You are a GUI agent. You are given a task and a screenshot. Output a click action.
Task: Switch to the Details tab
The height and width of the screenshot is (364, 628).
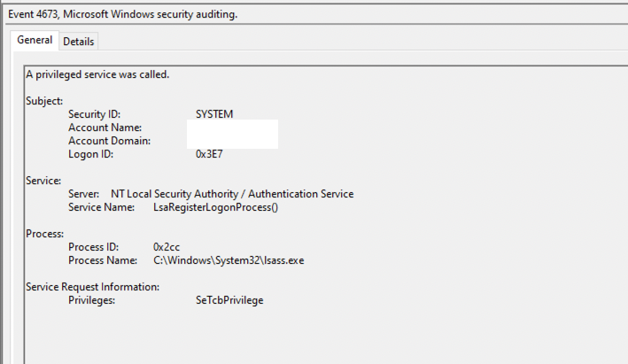(79, 42)
